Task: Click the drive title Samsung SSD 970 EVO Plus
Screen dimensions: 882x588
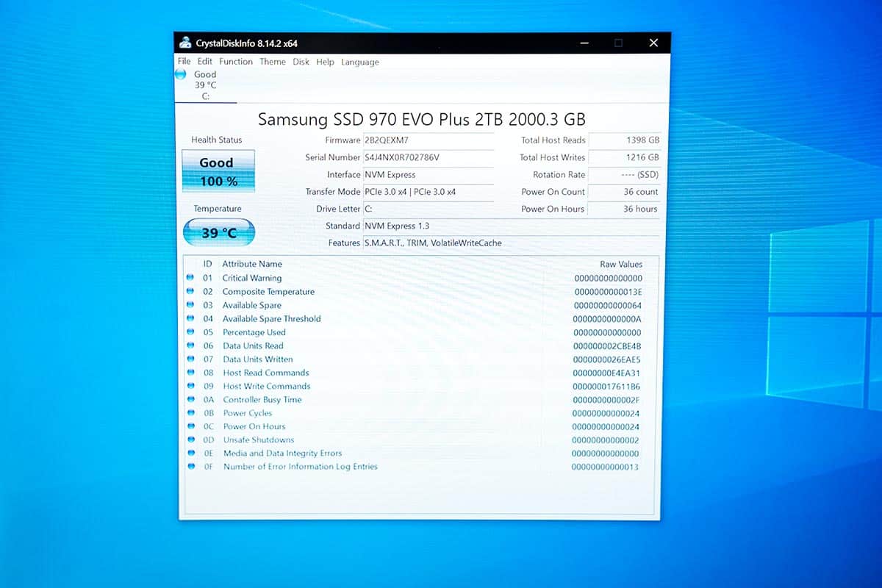Action: (x=422, y=119)
